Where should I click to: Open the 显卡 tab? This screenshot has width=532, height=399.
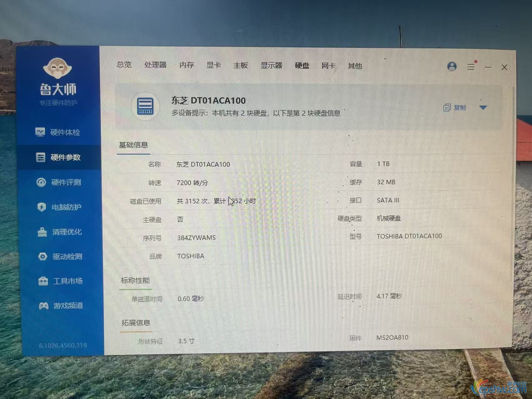tap(213, 65)
